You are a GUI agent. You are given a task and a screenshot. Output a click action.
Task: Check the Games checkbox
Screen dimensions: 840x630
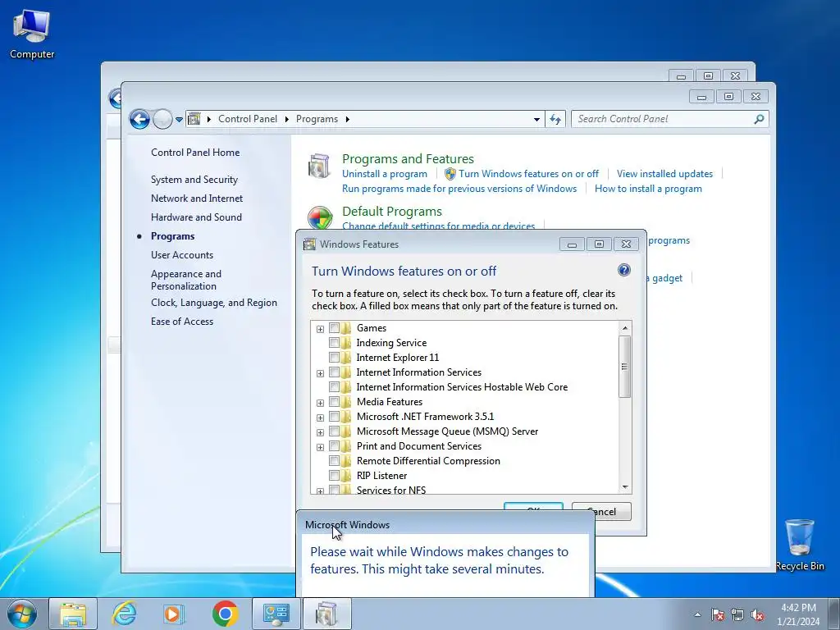334,328
